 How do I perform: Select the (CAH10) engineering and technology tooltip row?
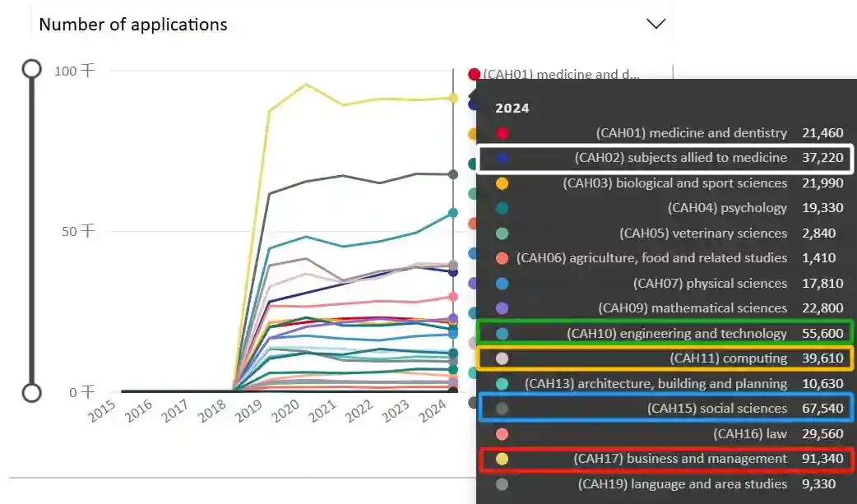[x=666, y=333]
